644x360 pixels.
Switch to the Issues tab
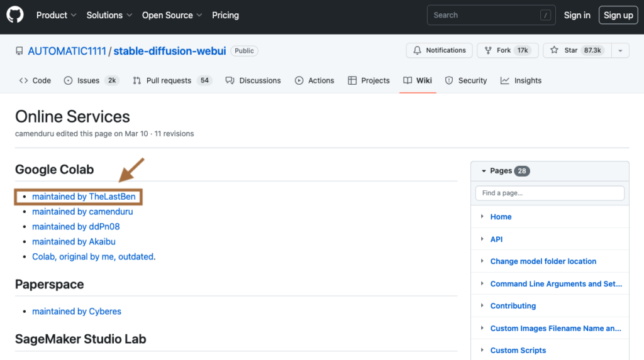click(x=92, y=80)
